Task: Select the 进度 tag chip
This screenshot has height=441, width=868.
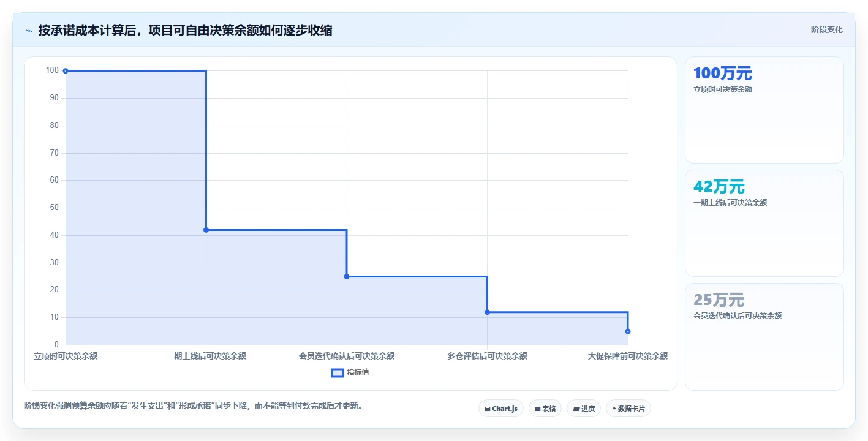Action: (584, 409)
